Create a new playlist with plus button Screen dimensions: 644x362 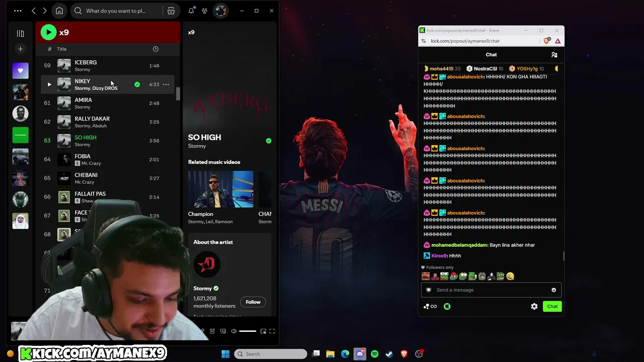tap(20, 49)
